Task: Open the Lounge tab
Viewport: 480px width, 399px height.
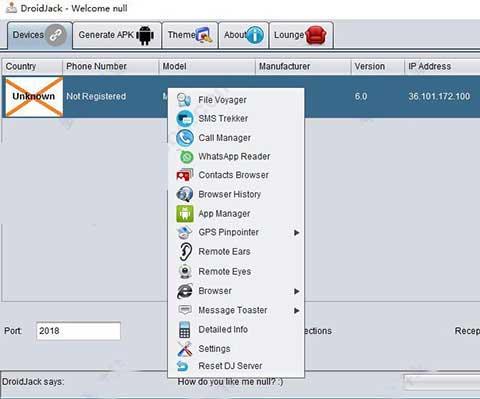Action: click(x=301, y=35)
